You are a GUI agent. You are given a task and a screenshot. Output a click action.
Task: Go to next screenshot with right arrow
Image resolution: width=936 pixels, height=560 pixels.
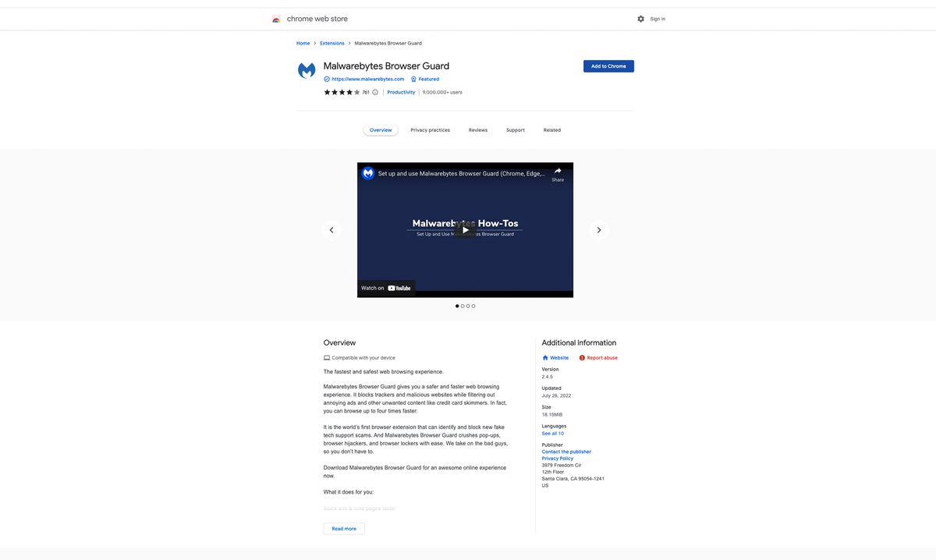[x=599, y=230]
